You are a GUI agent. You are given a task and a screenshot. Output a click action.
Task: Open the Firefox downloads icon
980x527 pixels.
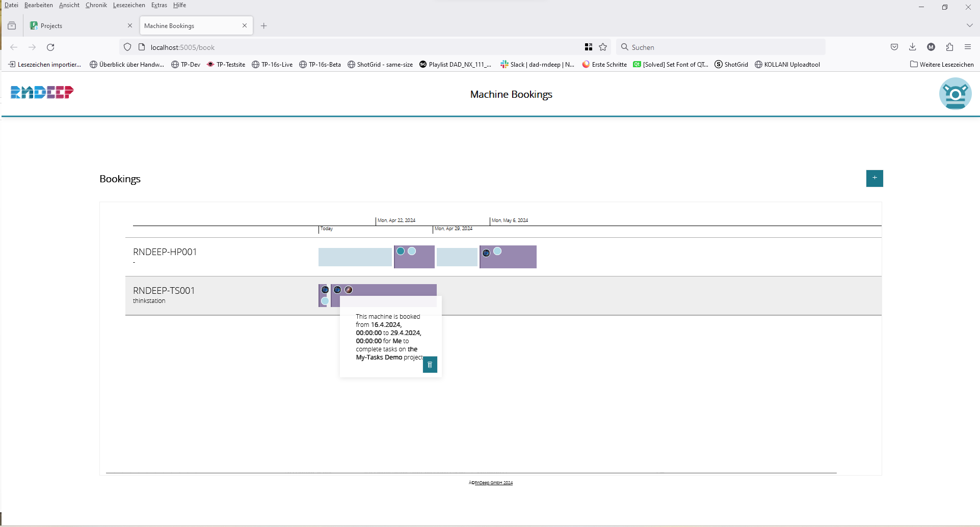click(912, 47)
